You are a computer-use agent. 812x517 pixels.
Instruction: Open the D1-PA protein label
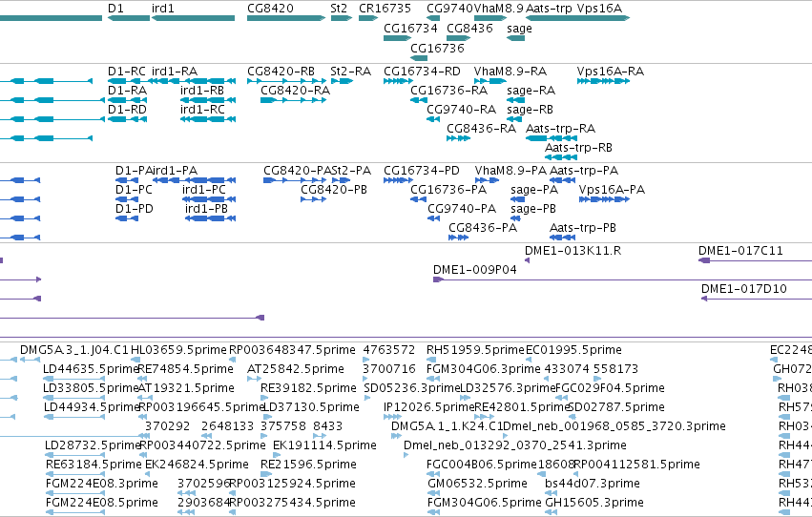[134, 170]
